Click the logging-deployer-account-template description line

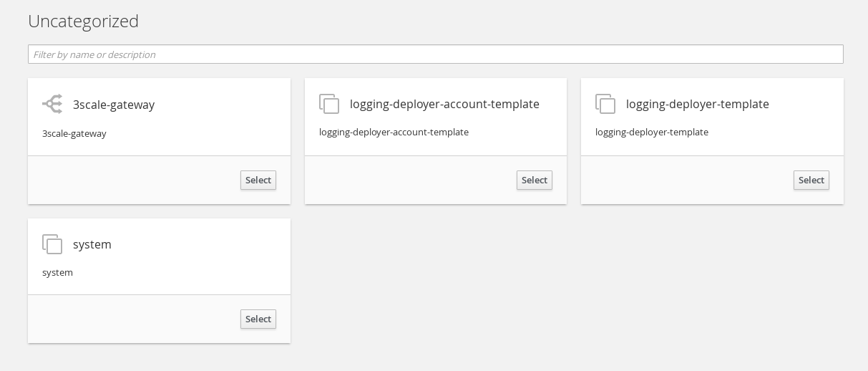(x=394, y=132)
